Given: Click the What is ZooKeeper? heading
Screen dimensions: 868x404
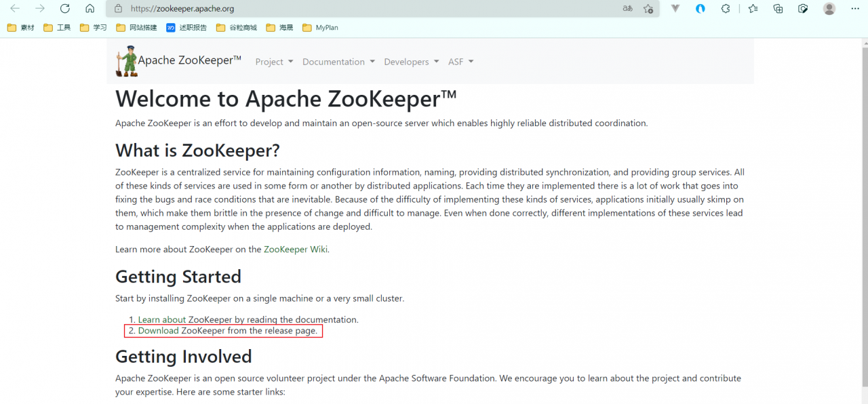Looking at the screenshot, I should 197,150.
